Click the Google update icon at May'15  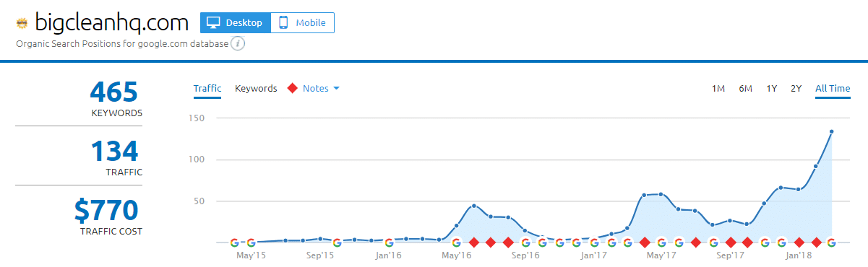(251, 242)
